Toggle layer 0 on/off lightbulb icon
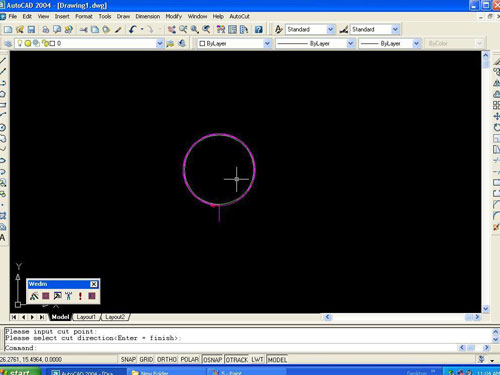 click(x=20, y=43)
